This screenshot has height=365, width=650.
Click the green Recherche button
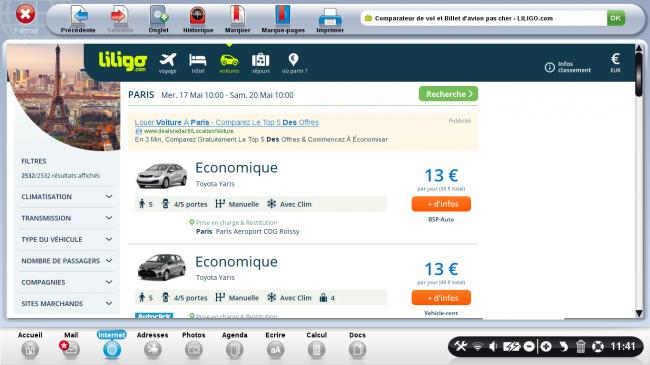coord(448,94)
